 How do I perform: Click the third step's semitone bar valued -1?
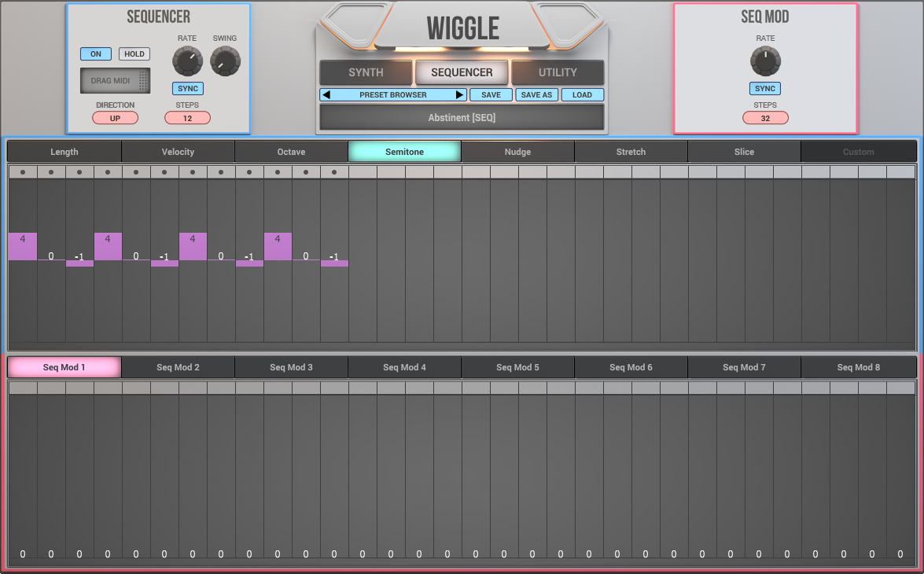coord(79,263)
